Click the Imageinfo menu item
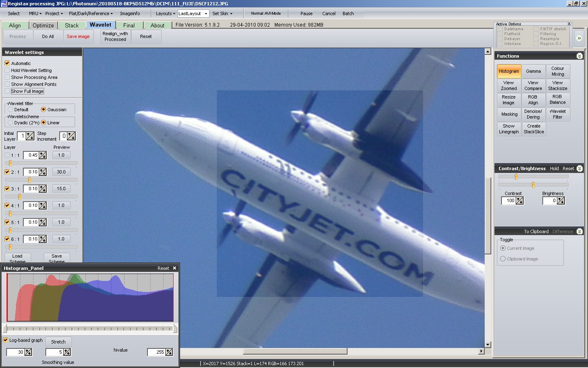Screen dimensions: 588x368 (130, 13)
